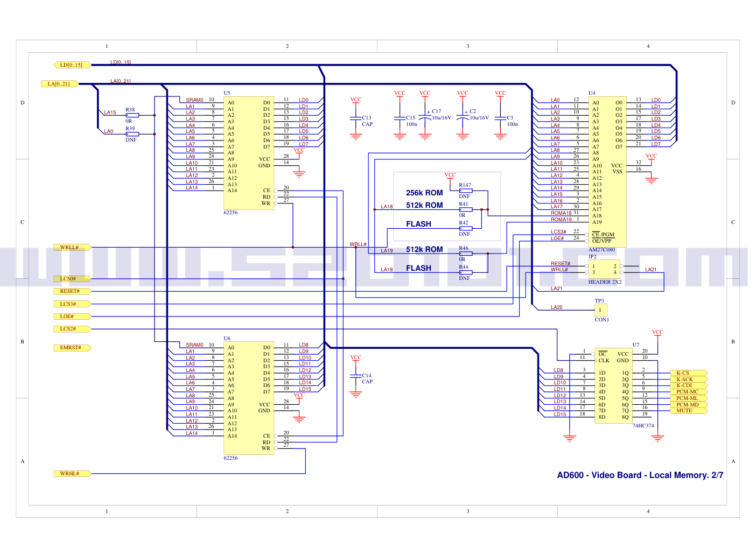This screenshot has height=534, width=756.
Task: Click capacitor C15 100n
Action: click(400, 118)
